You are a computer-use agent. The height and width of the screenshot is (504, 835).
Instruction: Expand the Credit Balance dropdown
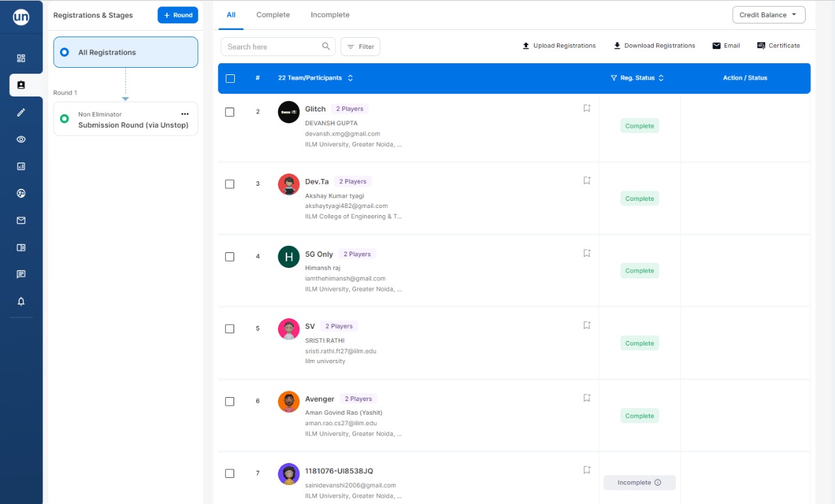[x=768, y=15]
